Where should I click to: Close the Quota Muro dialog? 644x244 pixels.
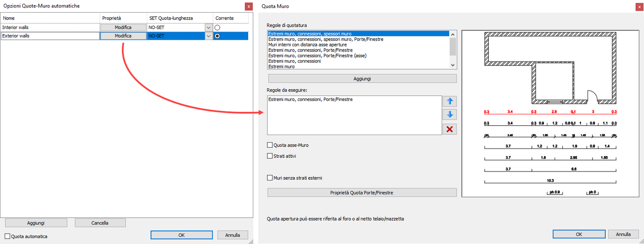point(639,7)
